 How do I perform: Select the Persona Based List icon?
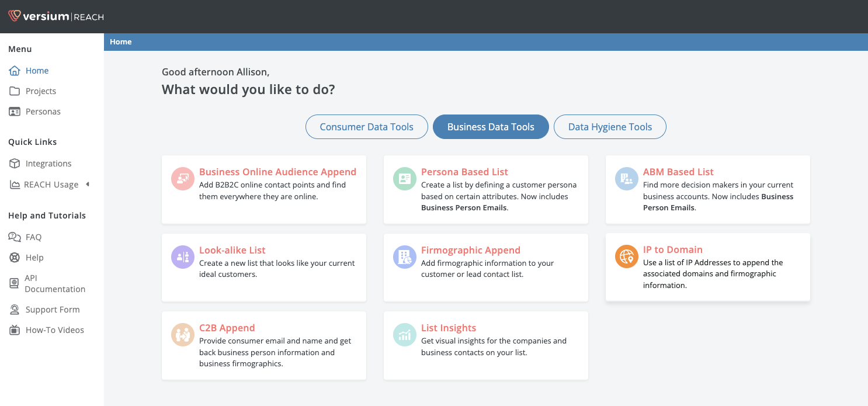tap(404, 179)
